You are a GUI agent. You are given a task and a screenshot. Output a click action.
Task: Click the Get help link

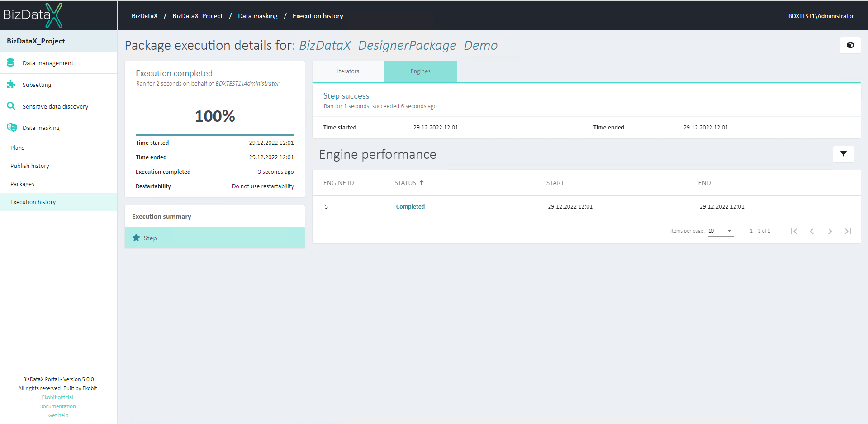(x=58, y=415)
